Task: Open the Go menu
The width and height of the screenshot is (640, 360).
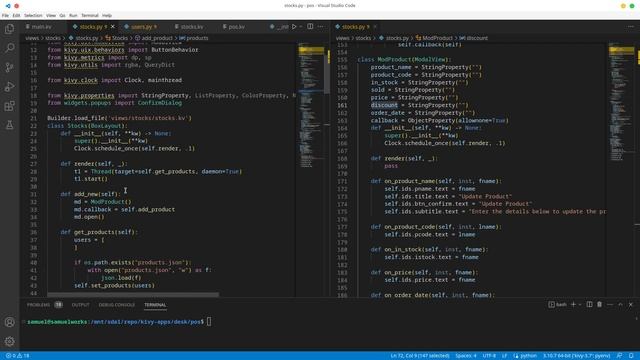Action: point(62,16)
